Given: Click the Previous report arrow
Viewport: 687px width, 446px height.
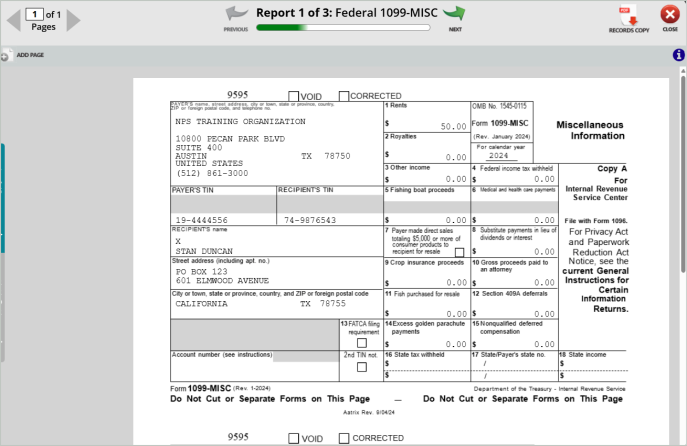Looking at the screenshot, I should 236,15.
